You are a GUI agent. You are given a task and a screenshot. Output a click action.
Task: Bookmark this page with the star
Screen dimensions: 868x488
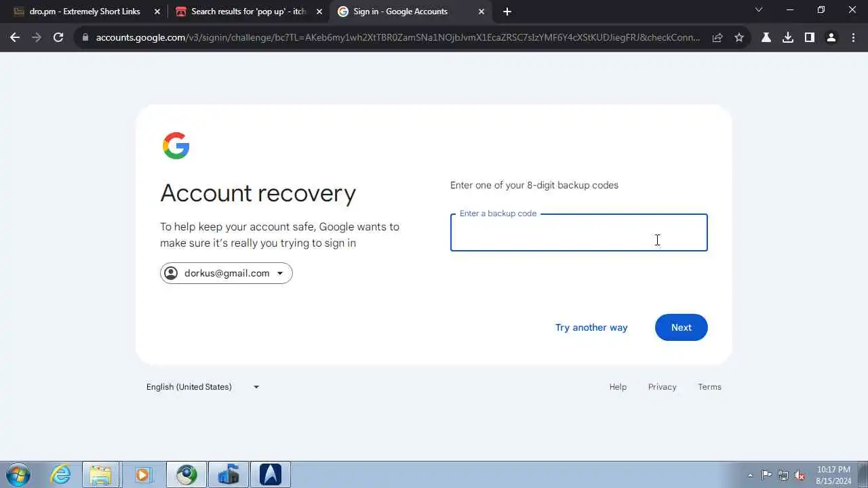point(739,38)
